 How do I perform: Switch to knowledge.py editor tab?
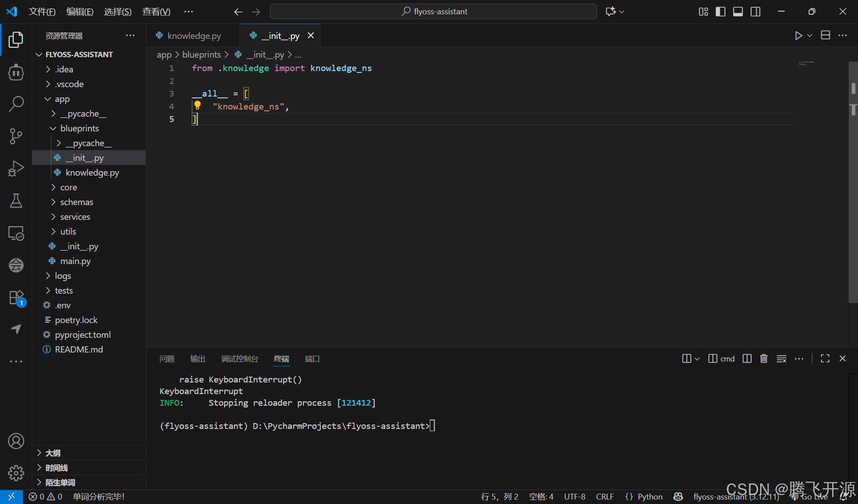pyautogui.click(x=194, y=36)
